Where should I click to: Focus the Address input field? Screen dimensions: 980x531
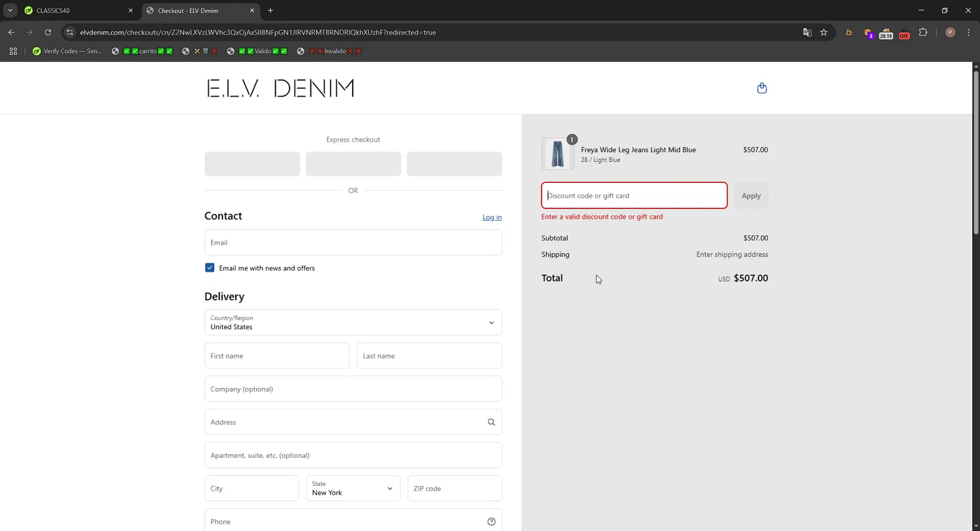(353, 422)
